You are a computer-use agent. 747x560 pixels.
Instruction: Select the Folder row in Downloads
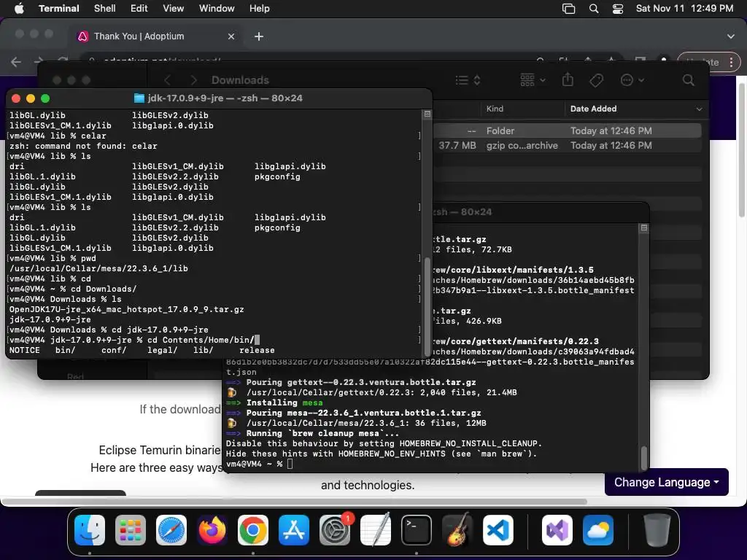567,131
